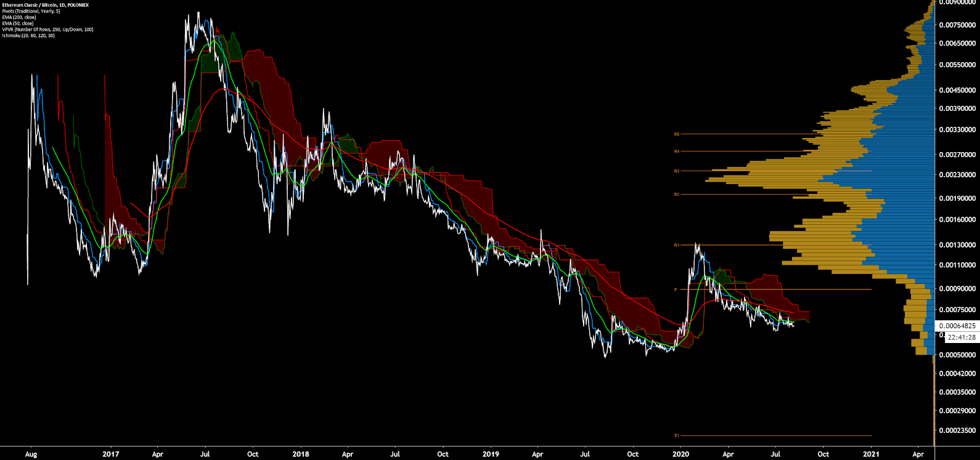Click the VPVR indicator legend entry

point(47,30)
